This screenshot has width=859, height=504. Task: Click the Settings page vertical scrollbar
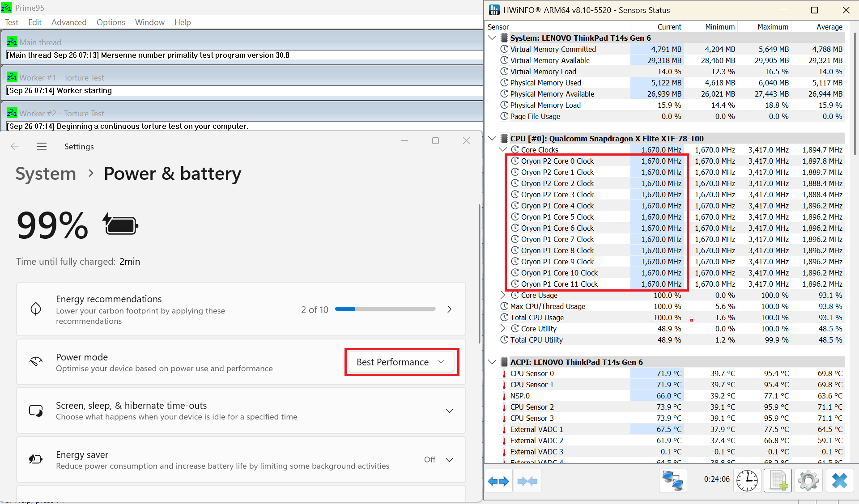click(x=480, y=274)
